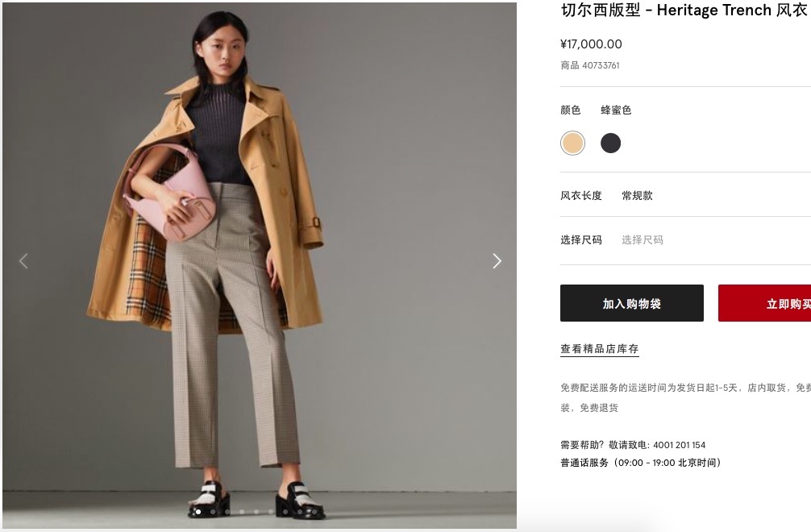Jump to the third carousel dot
The height and width of the screenshot is (532, 811).
(227, 512)
